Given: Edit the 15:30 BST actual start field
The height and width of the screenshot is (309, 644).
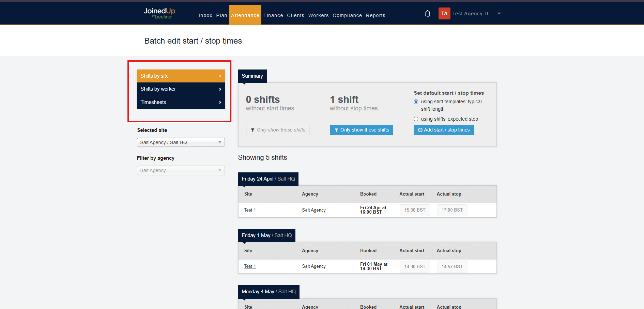Looking at the screenshot, I should (x=415, y=210).
